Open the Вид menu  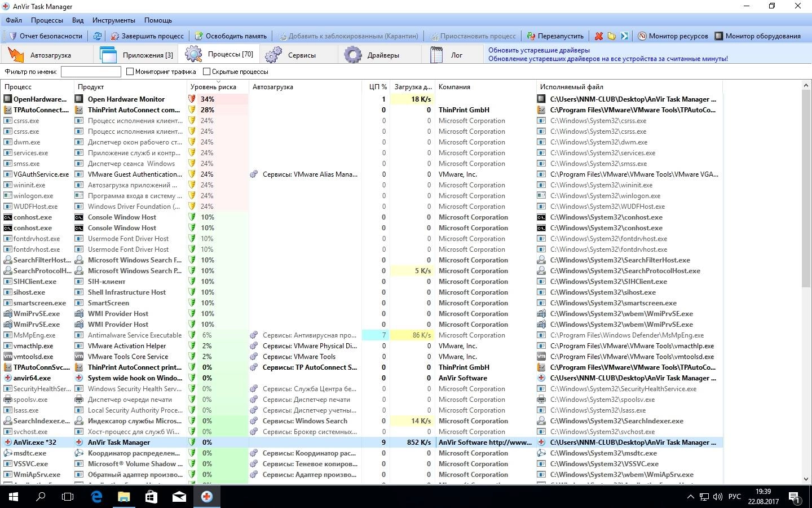(x=78, y=20)
